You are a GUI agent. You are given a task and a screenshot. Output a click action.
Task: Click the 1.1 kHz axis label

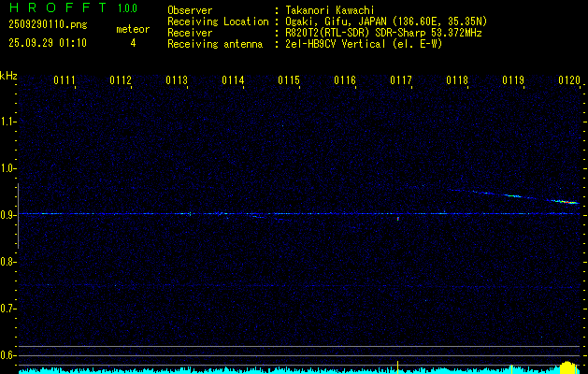click(x=7, y=122)
